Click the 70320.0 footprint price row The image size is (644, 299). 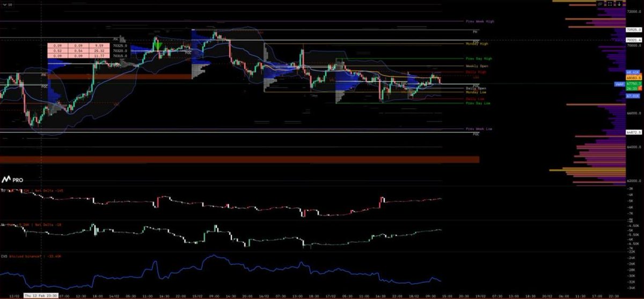pyautogui.click(x=120, y=51)
